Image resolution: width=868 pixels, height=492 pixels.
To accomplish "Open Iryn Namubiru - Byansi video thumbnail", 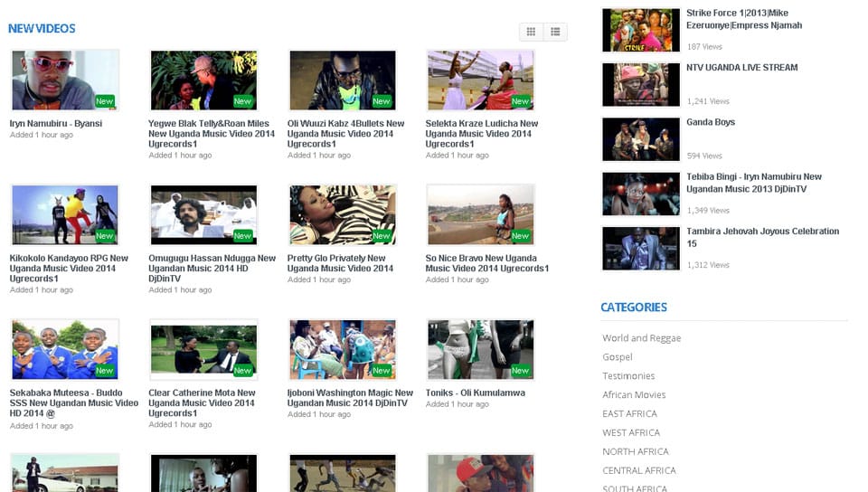I will [65, 80].
